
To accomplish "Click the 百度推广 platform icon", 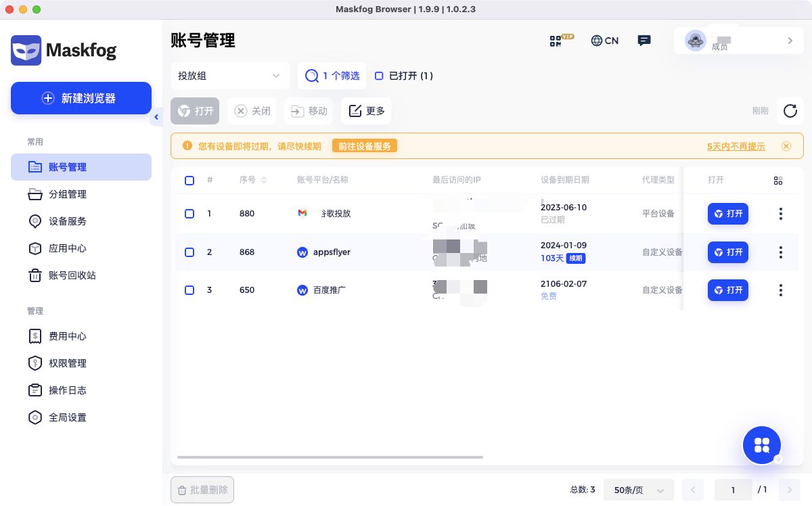I will coord(302,290).
